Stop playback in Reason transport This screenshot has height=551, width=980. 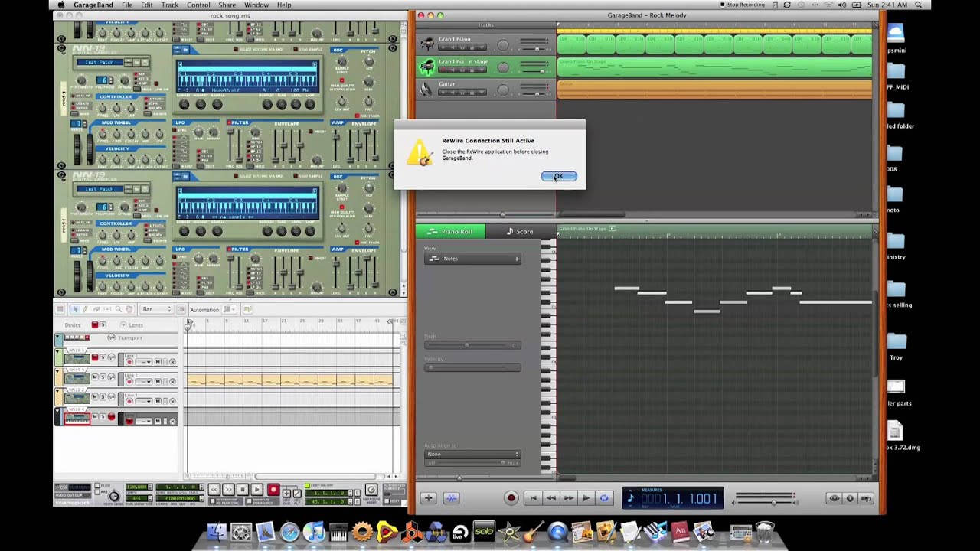pos(243,490)
